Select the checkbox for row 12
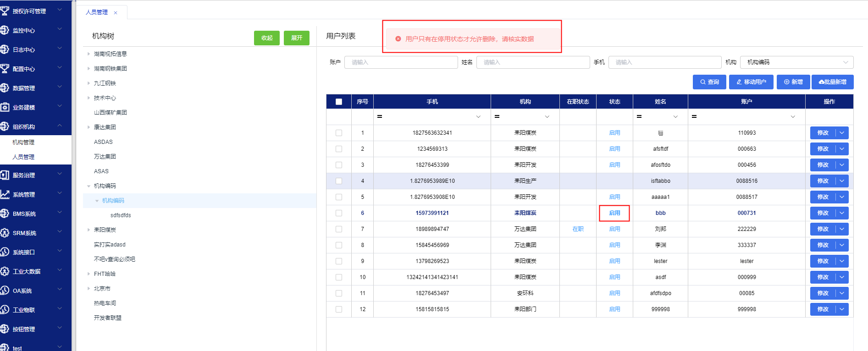The image size is (868, 351). [339, 309]
